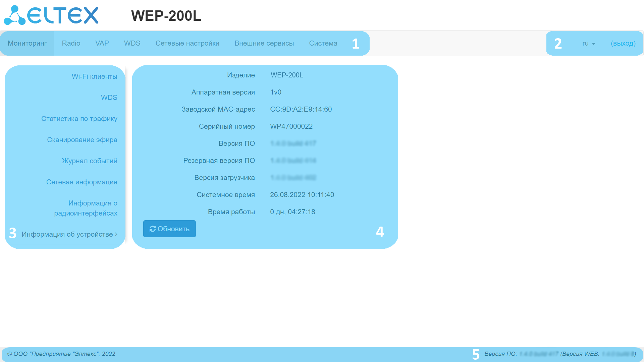Open Информация о радиоинтерфейсах
The image size is (644, 362).
[x=86, y=208]
